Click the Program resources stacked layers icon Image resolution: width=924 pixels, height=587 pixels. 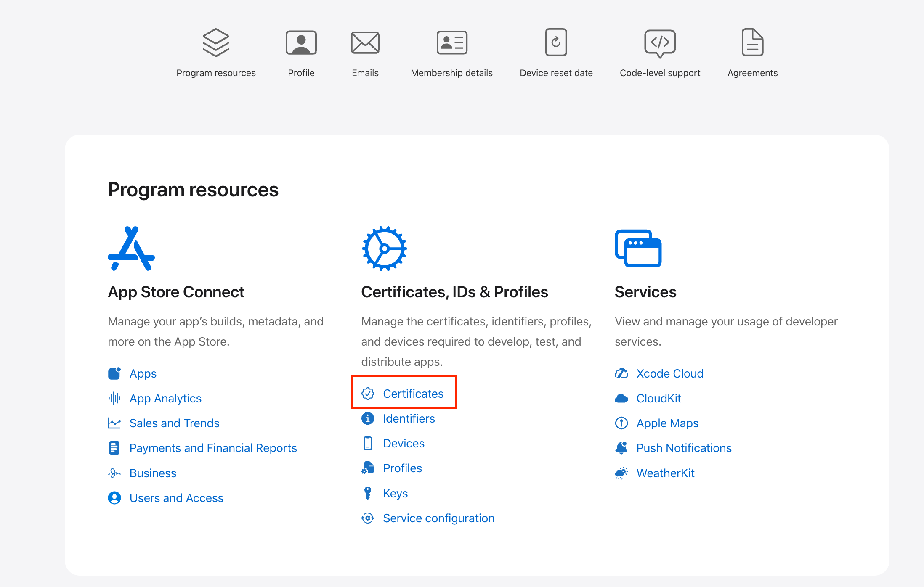tap(216, 42)
